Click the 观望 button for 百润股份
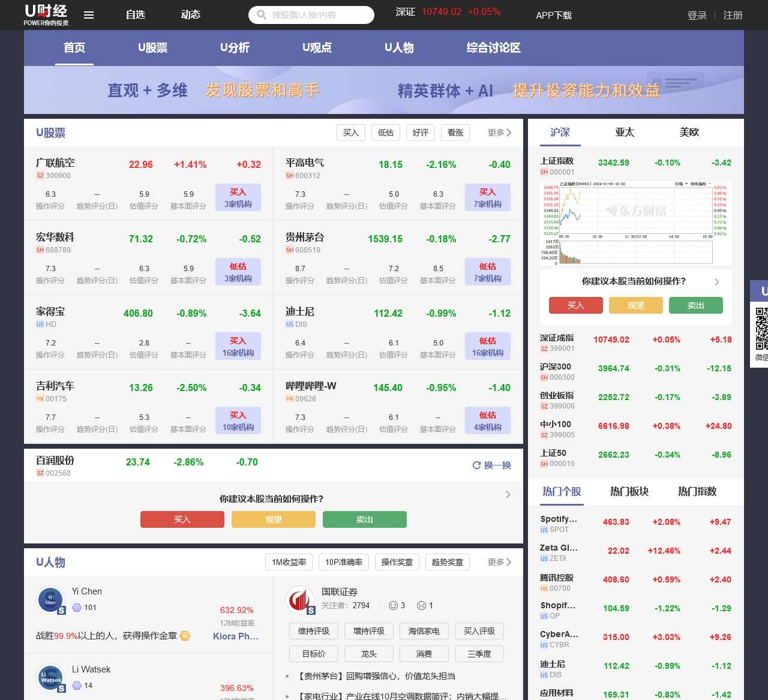This screenshot has width=768, height=700. coord(274,519)
